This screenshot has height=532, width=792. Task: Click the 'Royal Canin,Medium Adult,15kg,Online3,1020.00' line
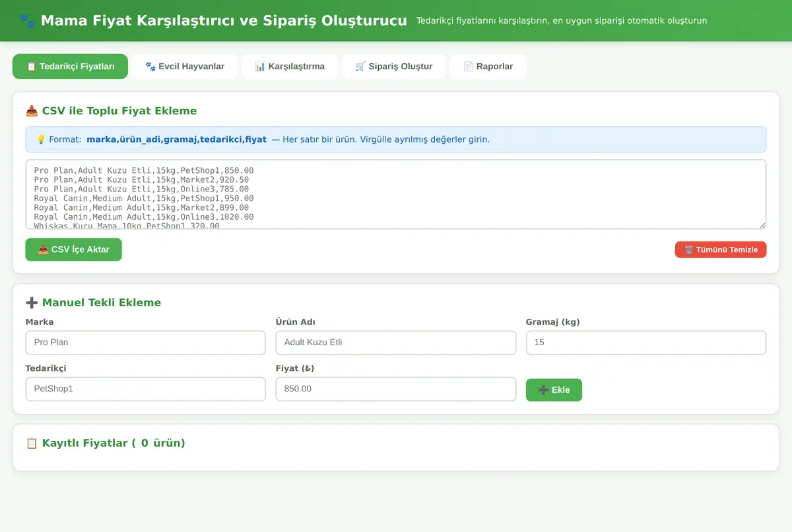(x=144, y=216)
